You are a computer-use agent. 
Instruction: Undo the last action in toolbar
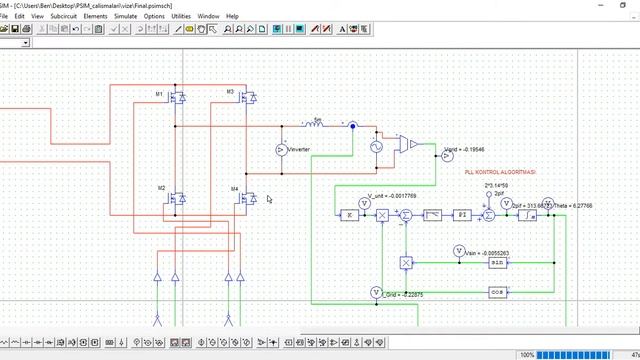click(76, 29)
